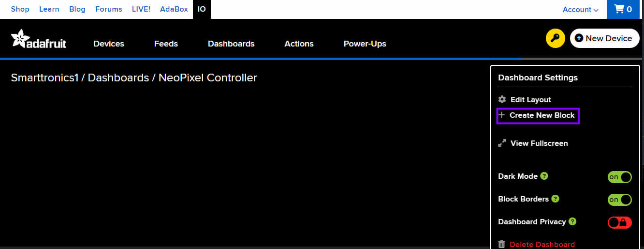
Task: Disable the Block Borders switch
Action: point(619,200)
